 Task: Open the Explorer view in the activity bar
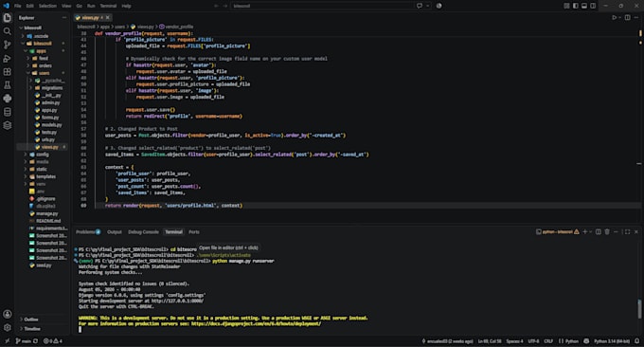(x=7, y=18)
